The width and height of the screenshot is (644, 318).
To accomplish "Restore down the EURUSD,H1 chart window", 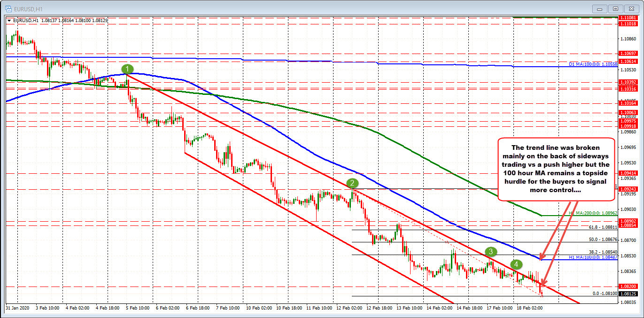I will [x=616, y=8].
